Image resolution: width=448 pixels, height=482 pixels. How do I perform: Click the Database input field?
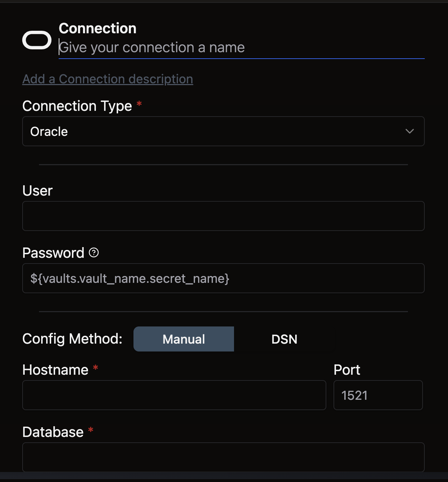click(223, 457)
